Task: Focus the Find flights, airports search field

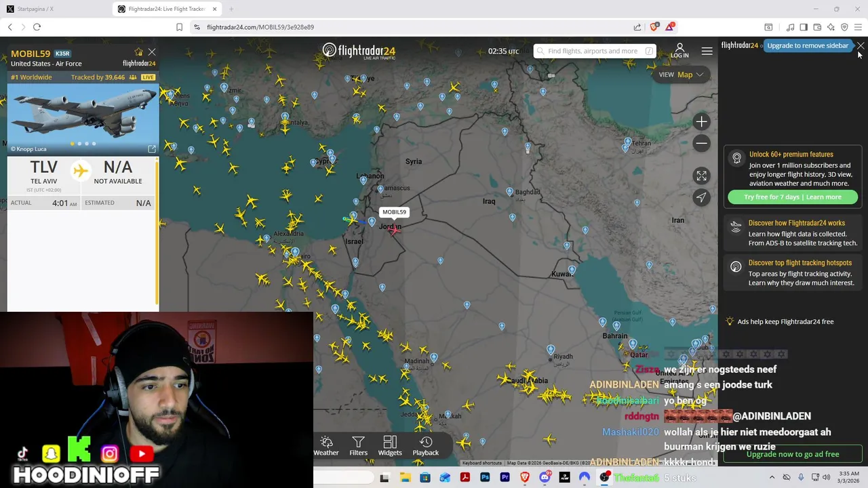Action: [x=594, y=51]
